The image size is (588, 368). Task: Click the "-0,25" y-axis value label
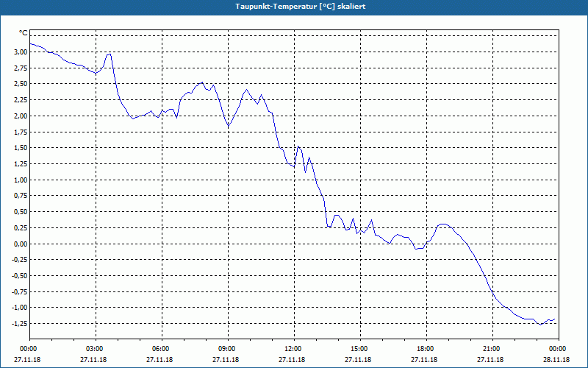pos(21,260)
